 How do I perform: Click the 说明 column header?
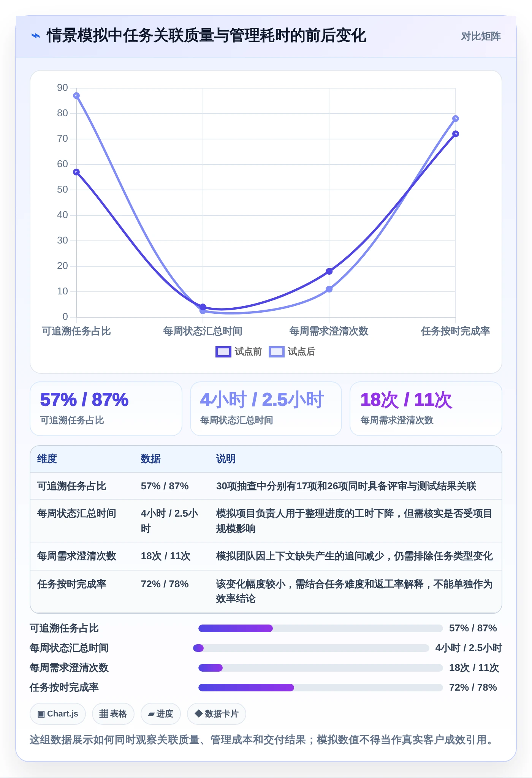[226, 459]
